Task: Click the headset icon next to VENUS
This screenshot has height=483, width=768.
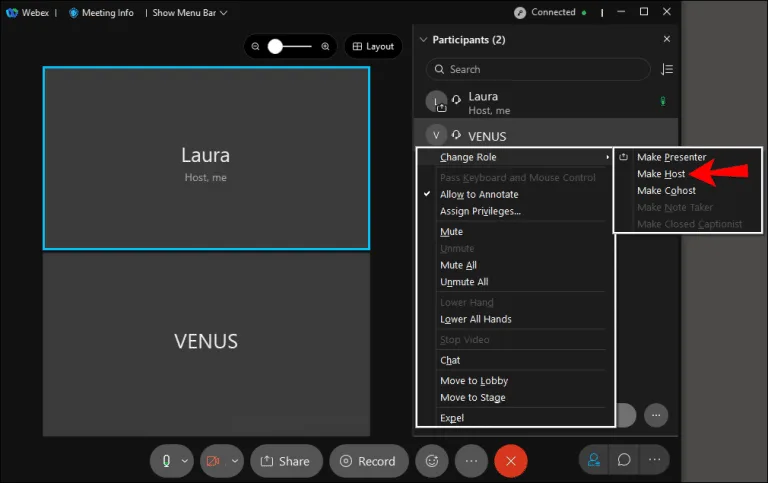Action: tap(456, 135)
